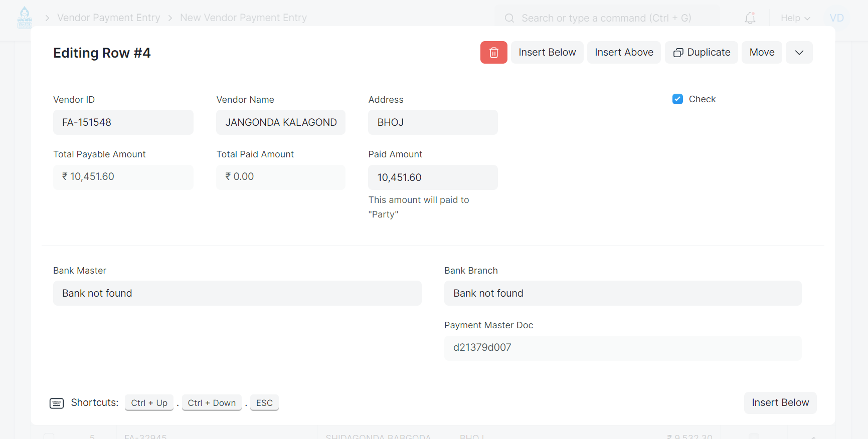Click the search magnifier icon
This screenshot has height=439, width=868.
coord(509,18)
